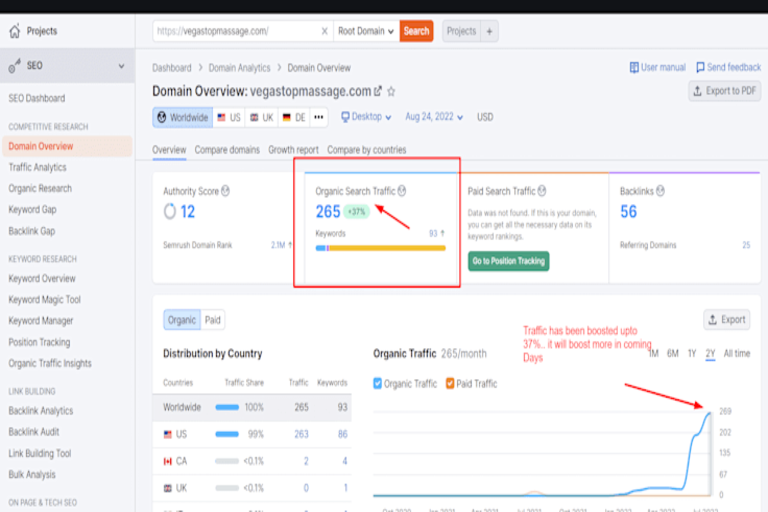Image resolution: width=768 pixels, height=512 pixels.
Task: Open the User manual link
Action: click(x=657, y=67)
